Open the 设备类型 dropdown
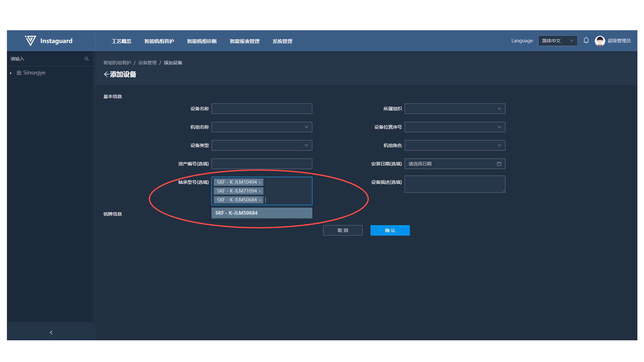 click(262, 145)
